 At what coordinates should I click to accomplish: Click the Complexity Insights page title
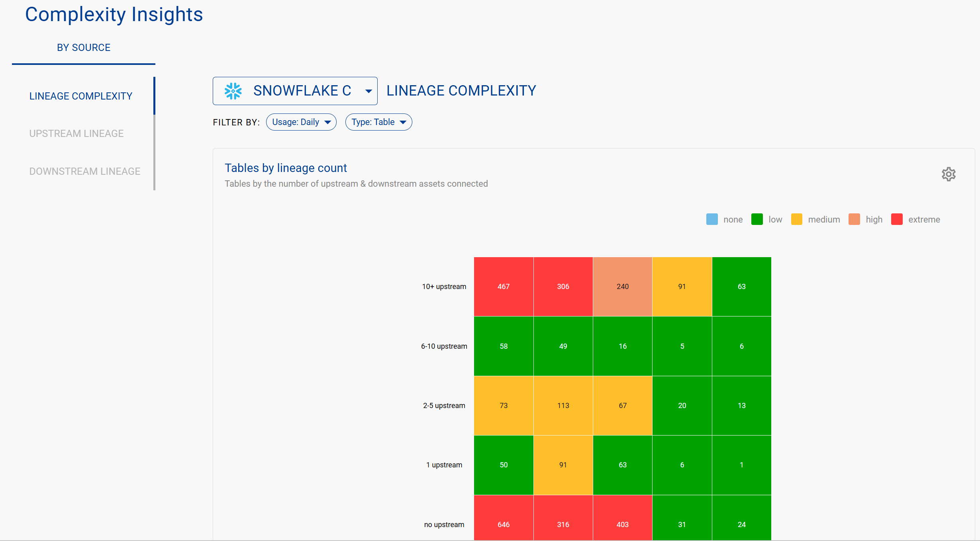114,15
